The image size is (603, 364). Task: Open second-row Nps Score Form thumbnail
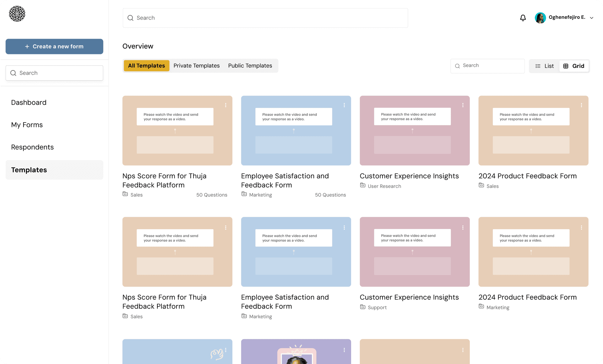click(x=177, y=252)
